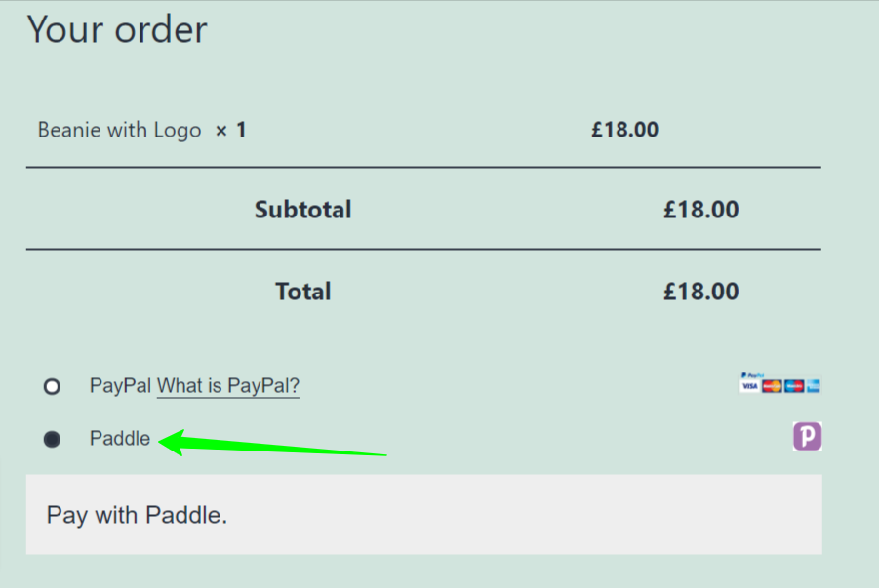Click the Subtotal label
Screen dimensions: 879x588
tap(303, 210)
